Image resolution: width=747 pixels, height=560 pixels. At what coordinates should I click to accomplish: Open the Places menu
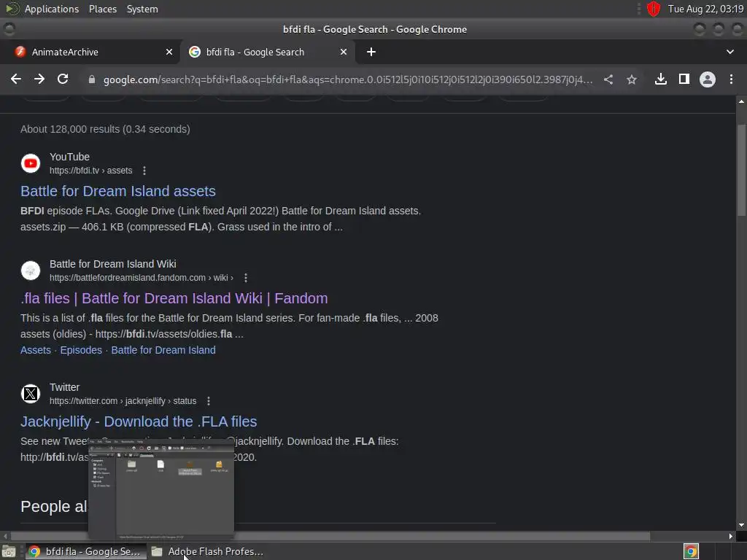pos(103,9)
